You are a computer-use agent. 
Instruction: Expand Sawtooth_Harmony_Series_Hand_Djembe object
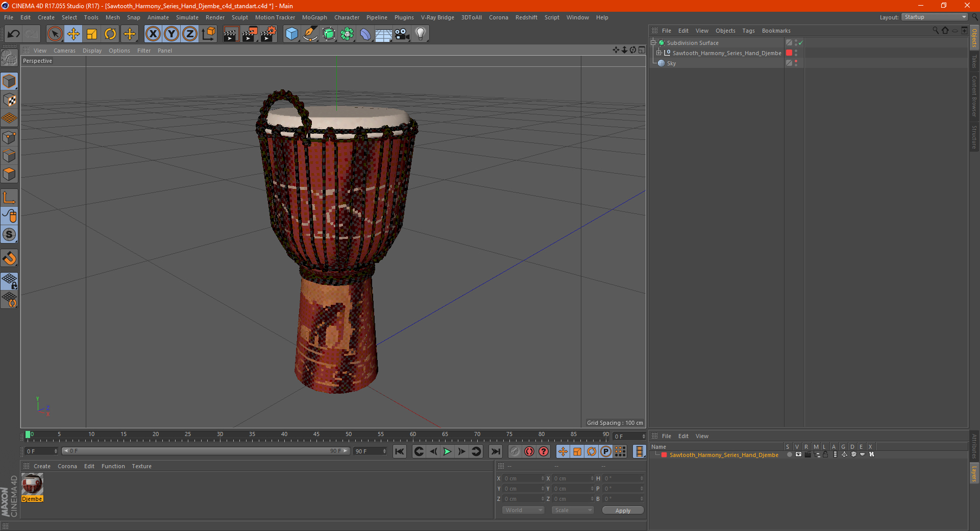pyautogui.click(x=658, y=53)
